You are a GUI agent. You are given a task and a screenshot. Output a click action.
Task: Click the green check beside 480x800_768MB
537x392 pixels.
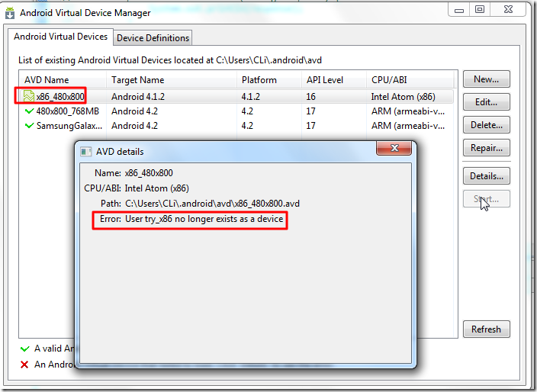point(29,111)
